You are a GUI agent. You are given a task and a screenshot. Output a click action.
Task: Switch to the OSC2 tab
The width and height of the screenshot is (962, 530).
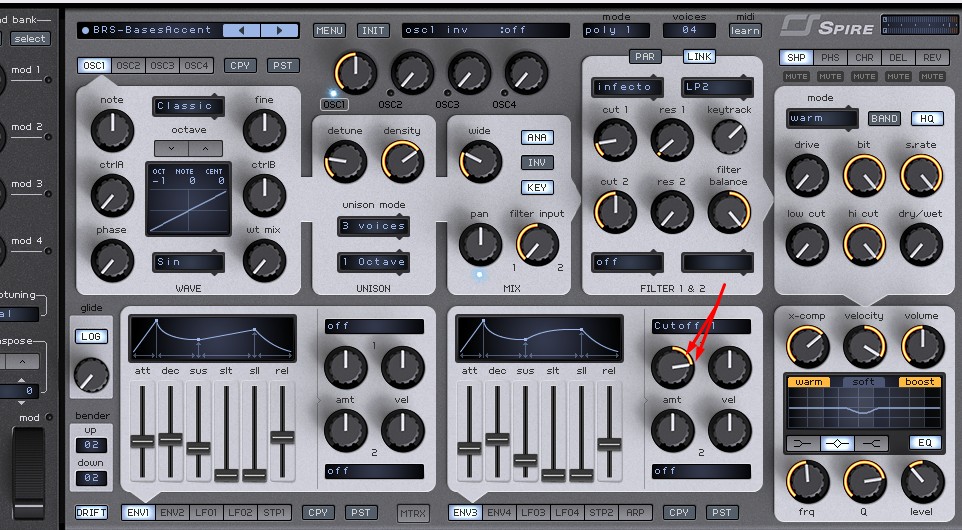(128, 66)
